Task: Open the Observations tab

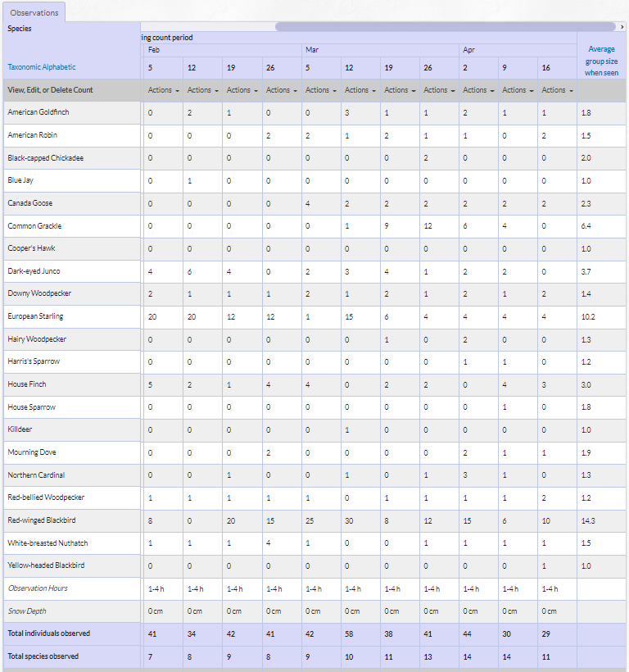Action: pyautogui.click(x=34, y=12)
